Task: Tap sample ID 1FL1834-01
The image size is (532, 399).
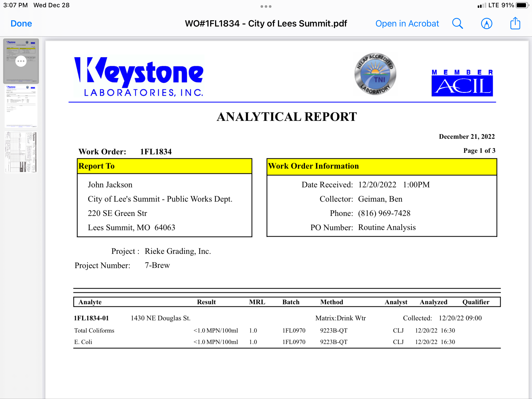Action: (91, 318)
